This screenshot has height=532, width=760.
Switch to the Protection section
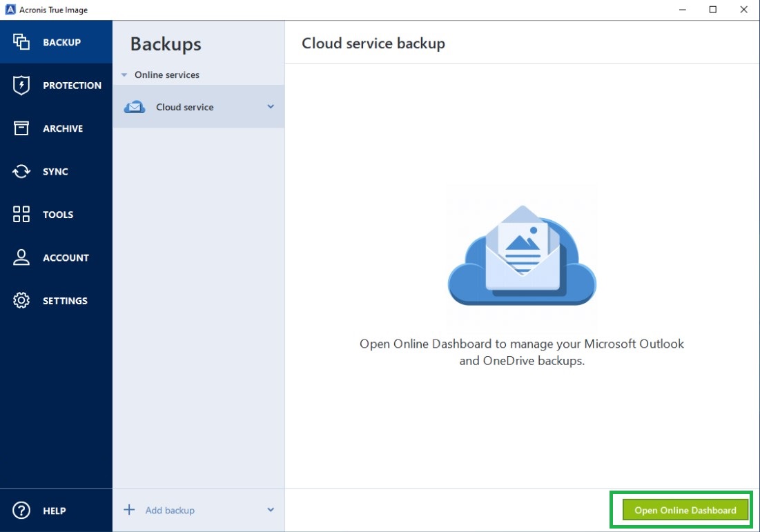click(56, 85)
